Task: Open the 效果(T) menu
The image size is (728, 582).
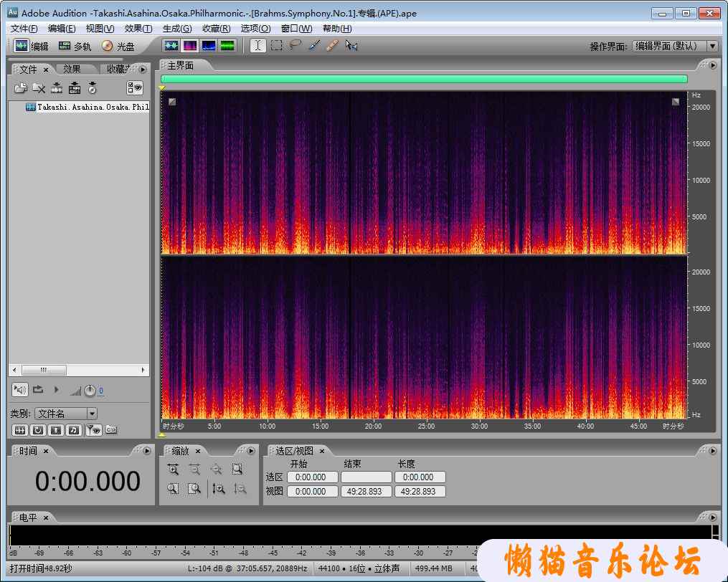Action: [x=138, y=29]
